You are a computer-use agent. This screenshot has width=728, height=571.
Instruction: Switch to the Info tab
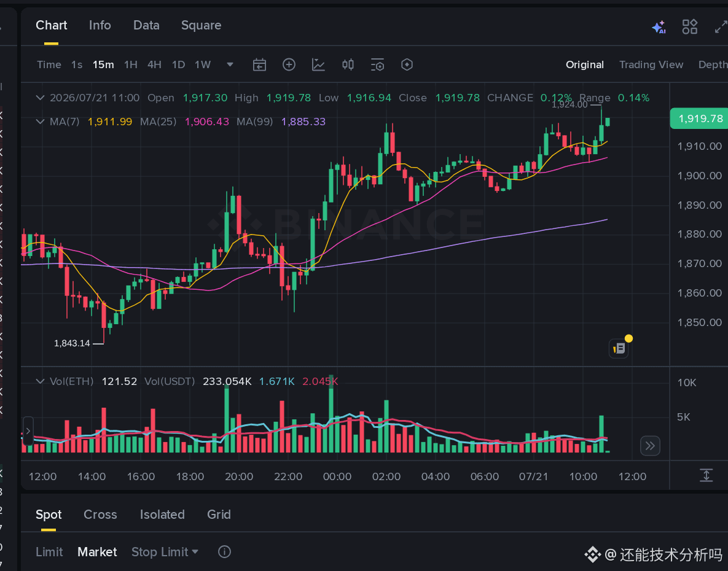pos(100,25)
